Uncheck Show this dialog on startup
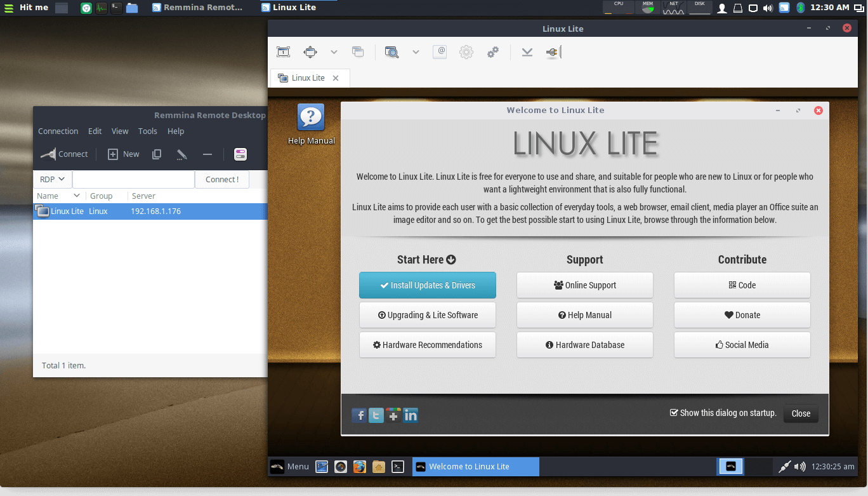The height and width of the screenshot is (496, 868). (x=674, y=413)
